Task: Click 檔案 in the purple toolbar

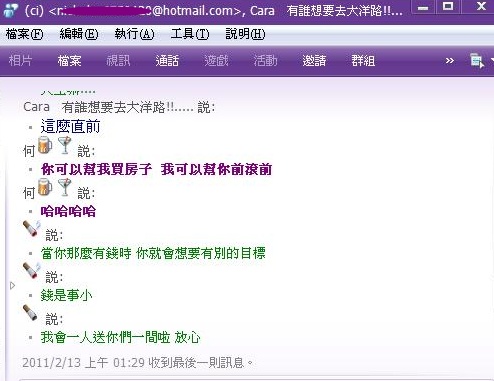Action: [69, 61]
